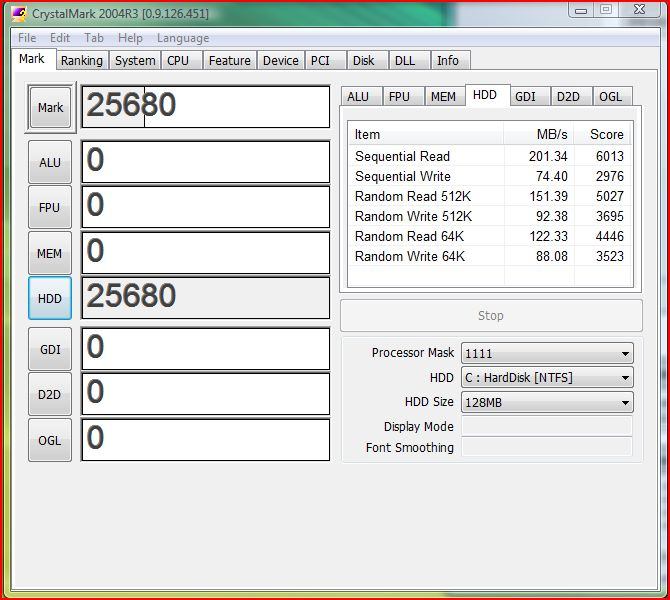Viewport: 670px width, 600px height.
Task: Select the Random Read 512K row
Action: pyautogui.click(x=490, y=196)
